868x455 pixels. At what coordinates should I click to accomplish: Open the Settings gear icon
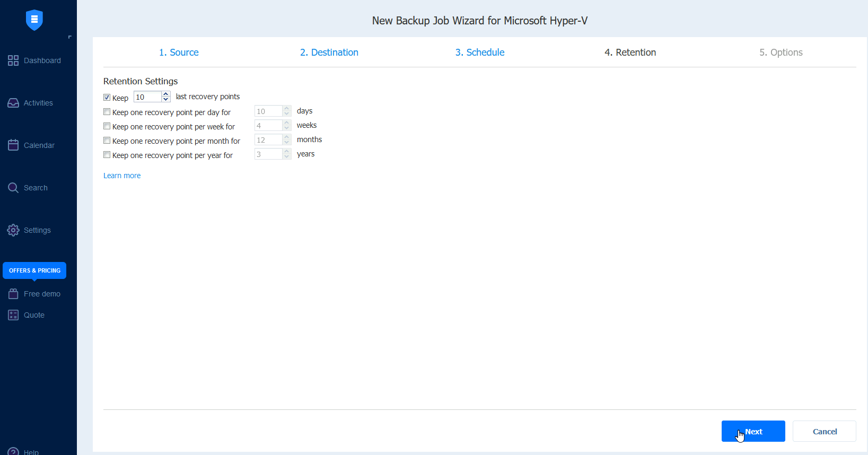(x=13, y=230)
